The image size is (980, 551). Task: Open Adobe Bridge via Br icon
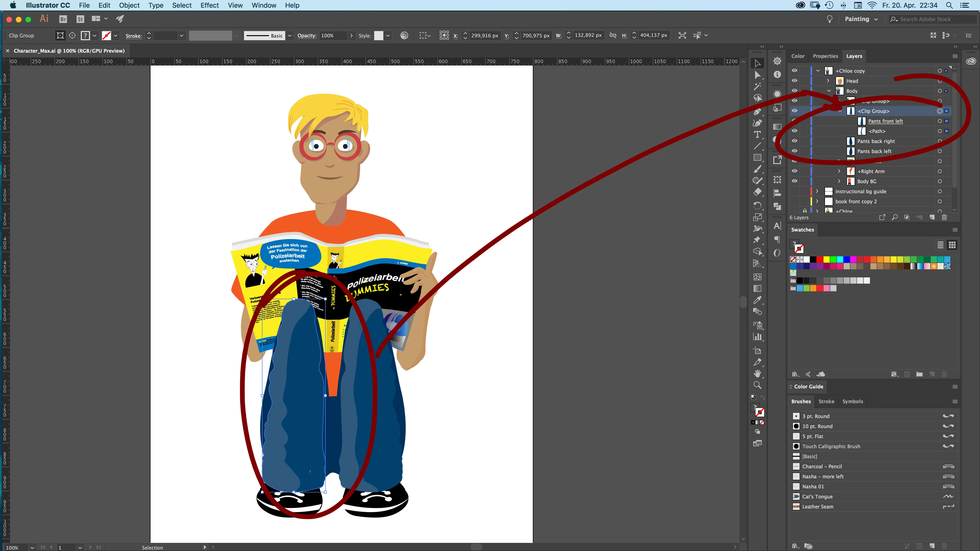(x=63, y=19)
